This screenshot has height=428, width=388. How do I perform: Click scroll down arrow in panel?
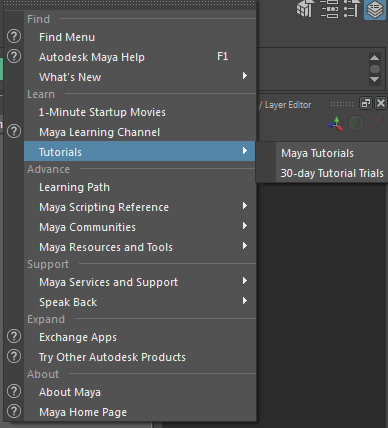click(375, 80)
